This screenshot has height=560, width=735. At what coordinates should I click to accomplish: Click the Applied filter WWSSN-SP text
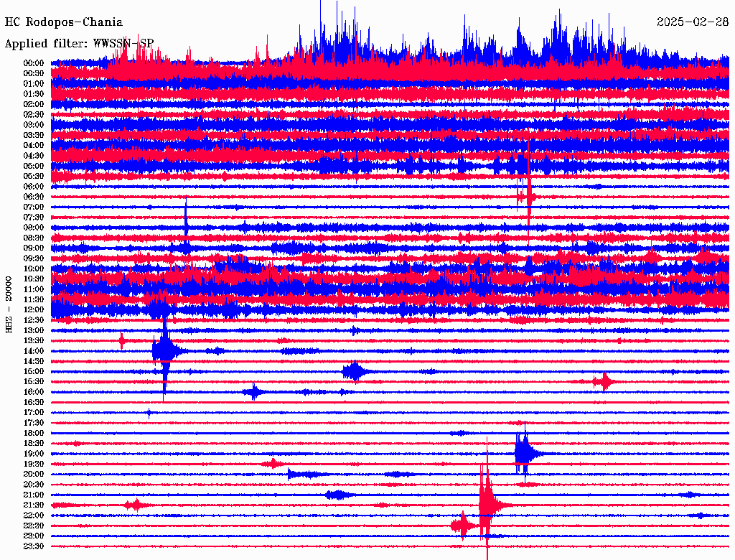[x=79, y=43]
